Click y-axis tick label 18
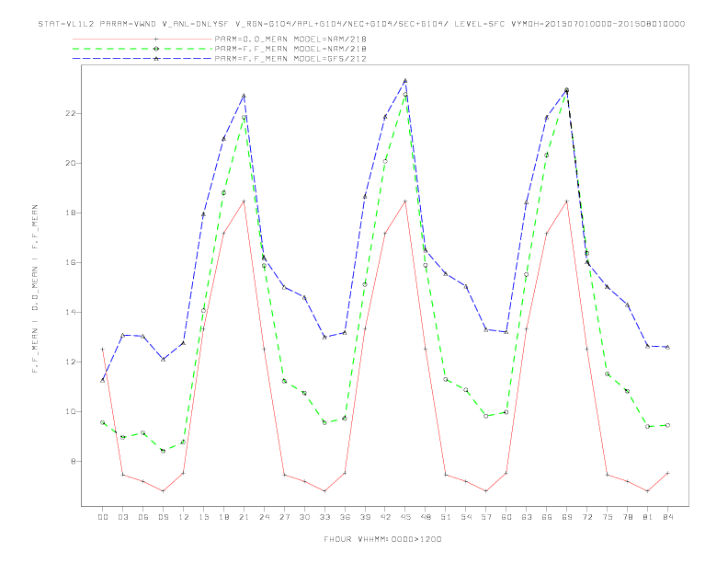 (70, 213)
